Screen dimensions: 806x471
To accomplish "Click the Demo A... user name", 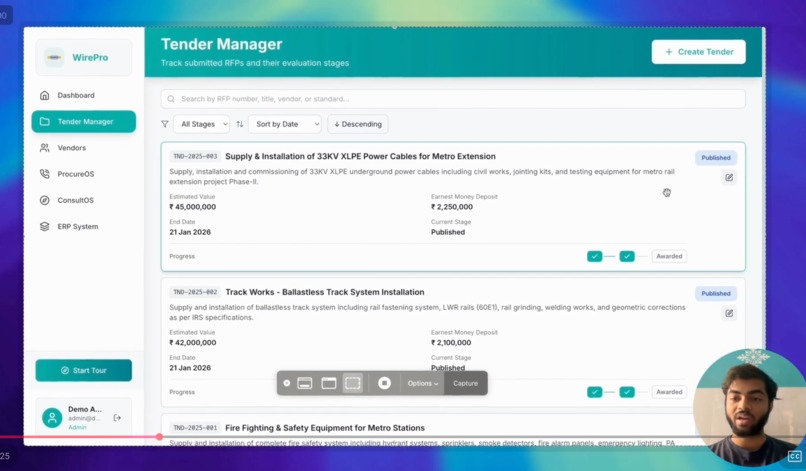I will (85, 409).
